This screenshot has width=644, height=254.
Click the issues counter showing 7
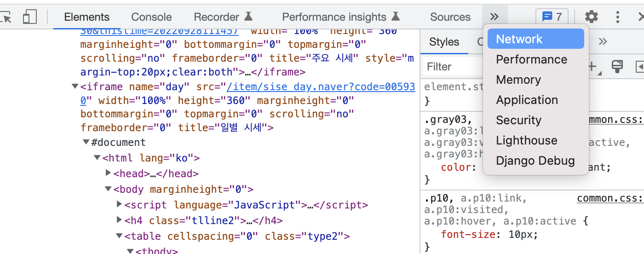[552, 17]
